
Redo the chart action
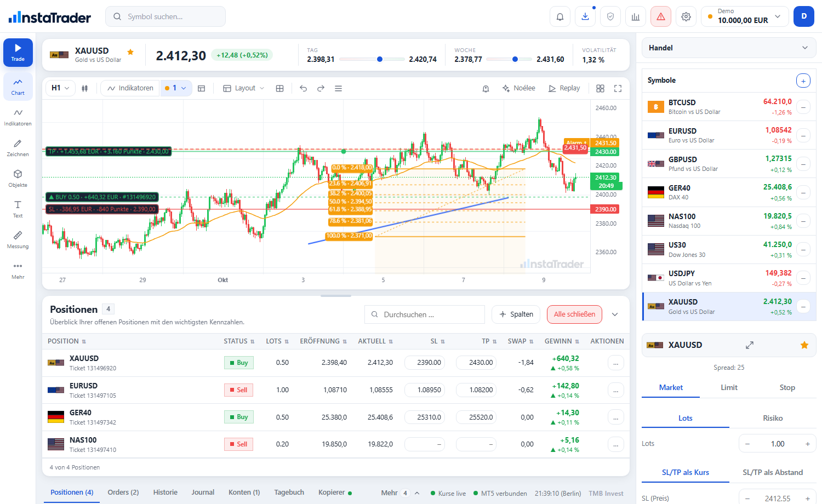coord(321,88)
